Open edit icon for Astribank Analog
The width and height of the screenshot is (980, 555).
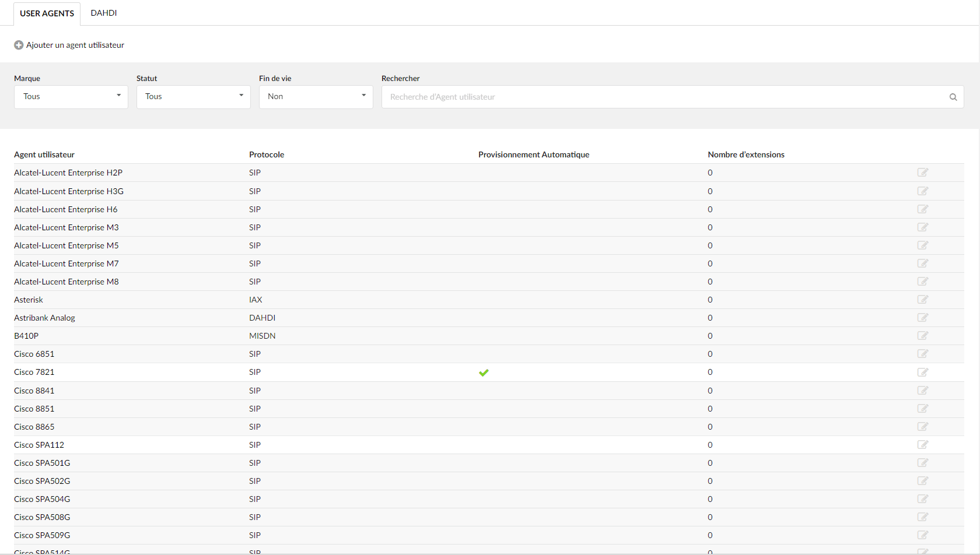pyautogui.click(x=923, y=318)
